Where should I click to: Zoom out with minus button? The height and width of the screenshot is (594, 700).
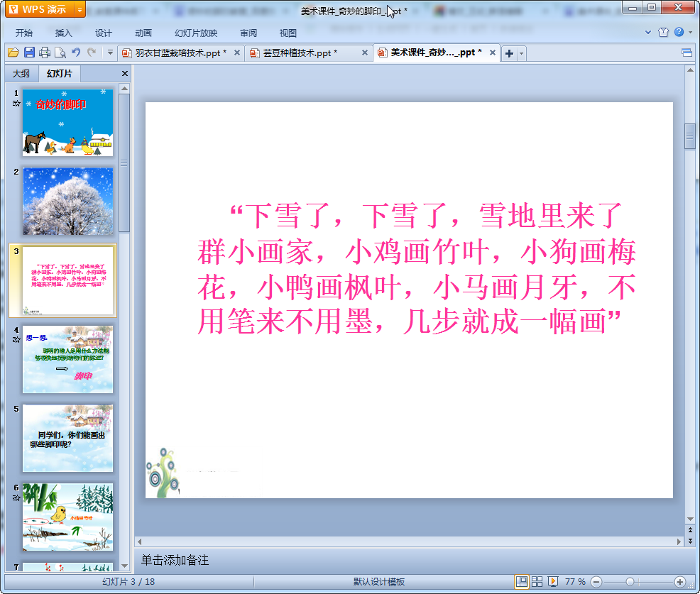coord(596,581)
